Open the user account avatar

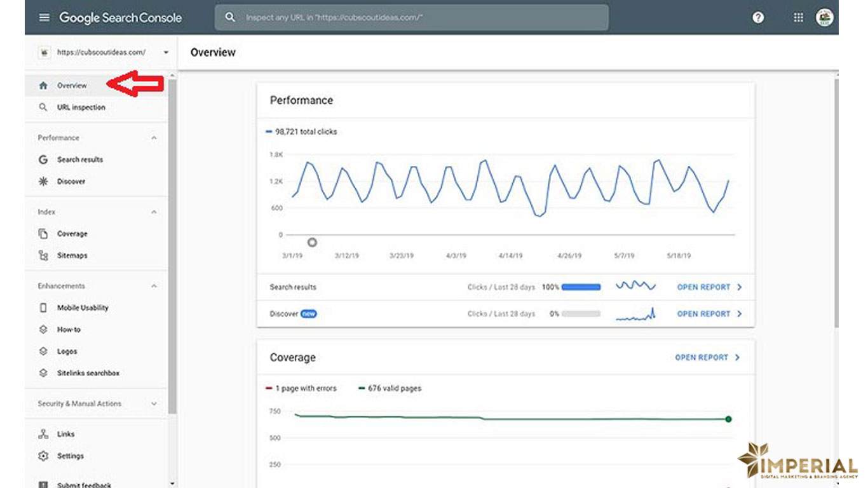[x=824, y=18]
